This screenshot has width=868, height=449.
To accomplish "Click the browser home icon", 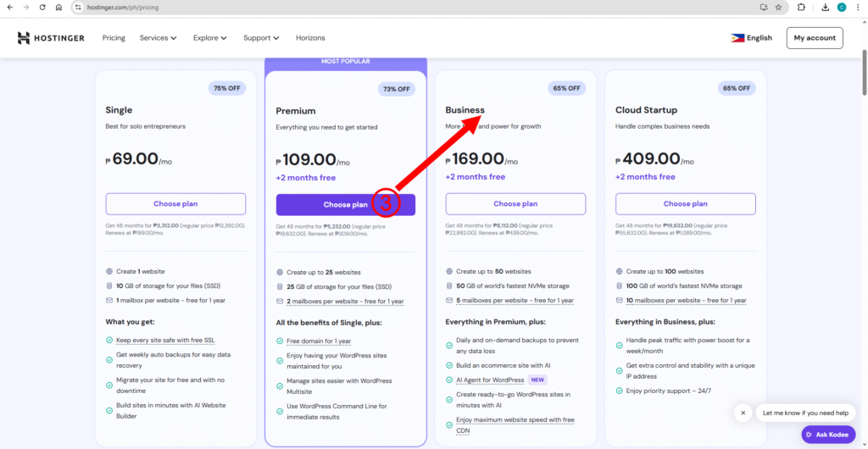I will (x=58, y=7).
